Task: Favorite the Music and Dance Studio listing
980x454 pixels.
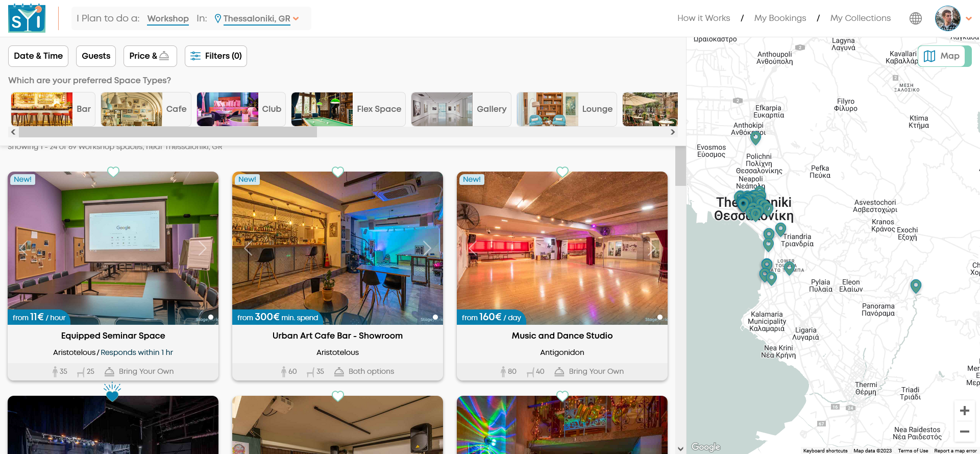Action: (562, 172)
